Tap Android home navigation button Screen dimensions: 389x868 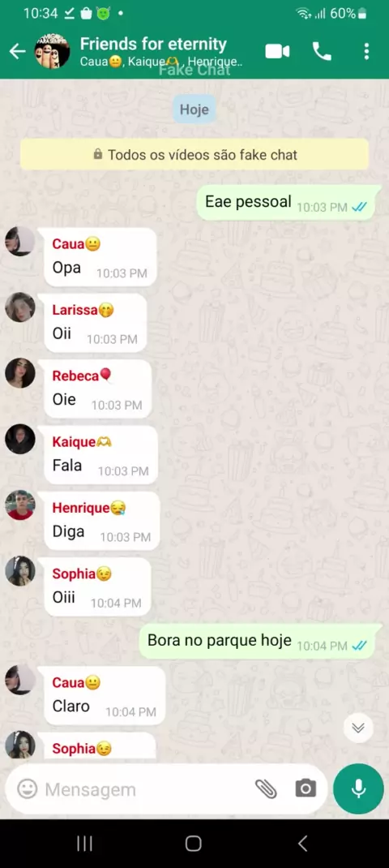coord(193,843)
